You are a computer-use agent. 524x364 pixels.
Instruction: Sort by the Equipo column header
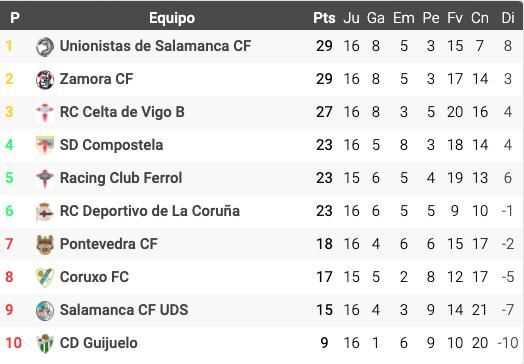[x=172, y=18]
